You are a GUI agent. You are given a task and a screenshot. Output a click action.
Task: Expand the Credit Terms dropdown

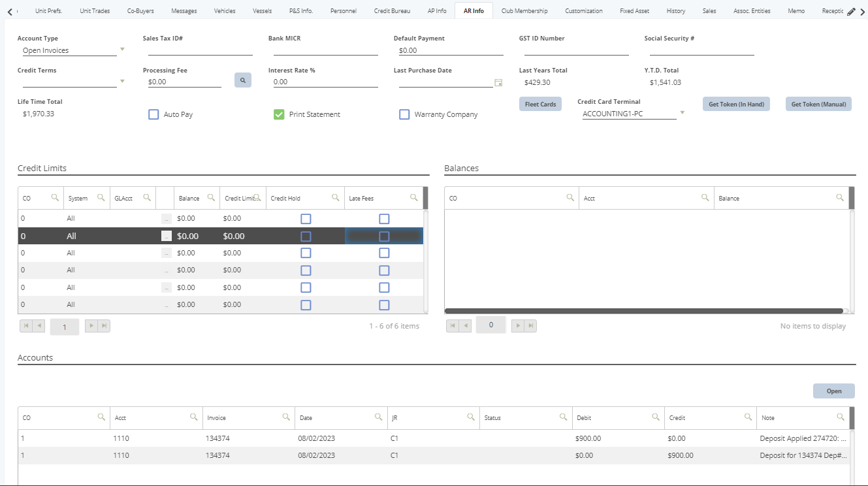pyautogui.click(x=121, y=81)
